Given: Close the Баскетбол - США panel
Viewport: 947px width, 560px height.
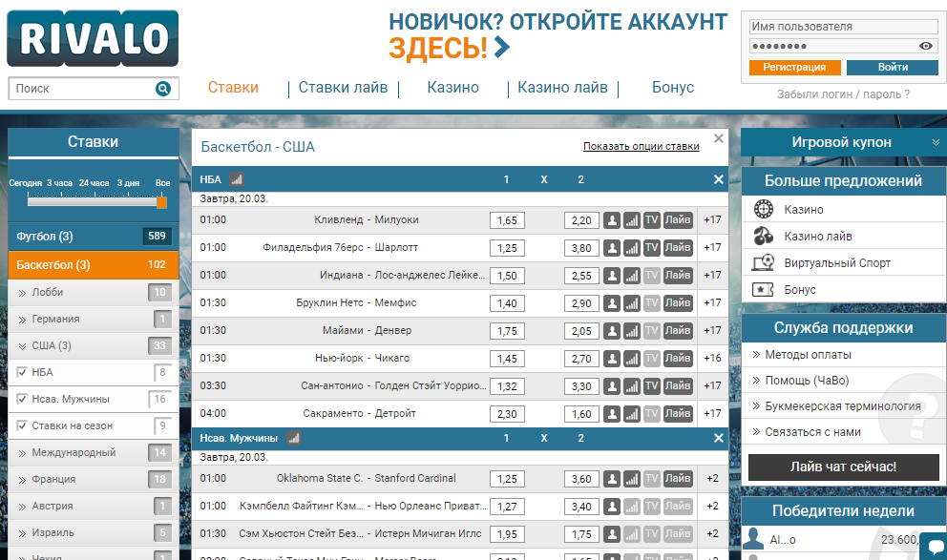Looking at the screenshot, I should (718, 138).
